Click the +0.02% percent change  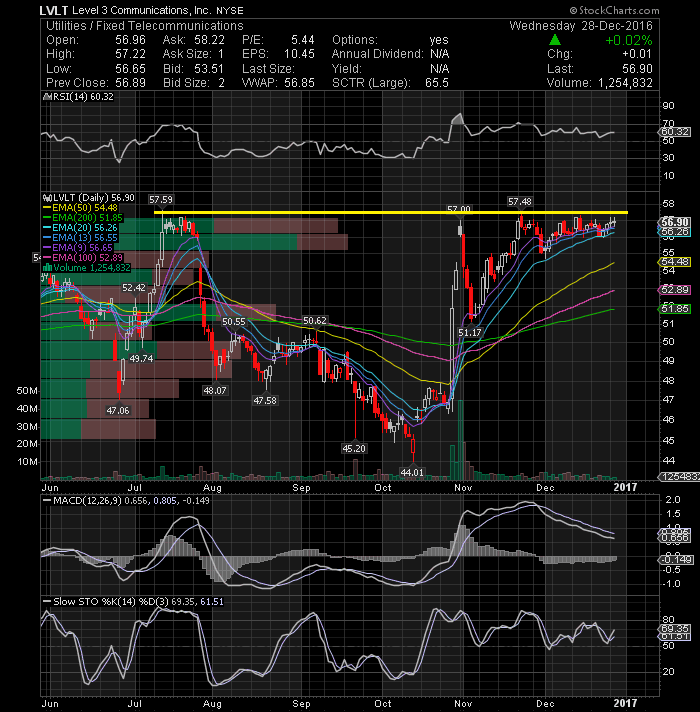click(629, 40)
